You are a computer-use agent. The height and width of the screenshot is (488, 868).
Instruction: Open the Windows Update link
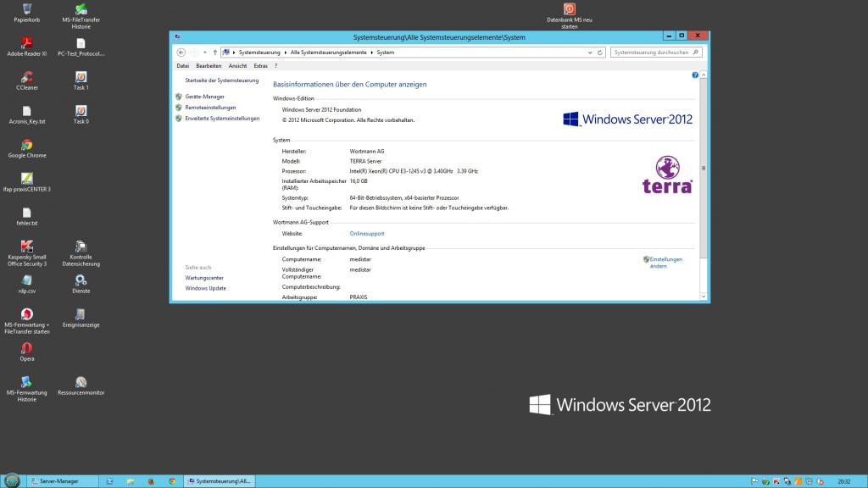coord(205,288)
